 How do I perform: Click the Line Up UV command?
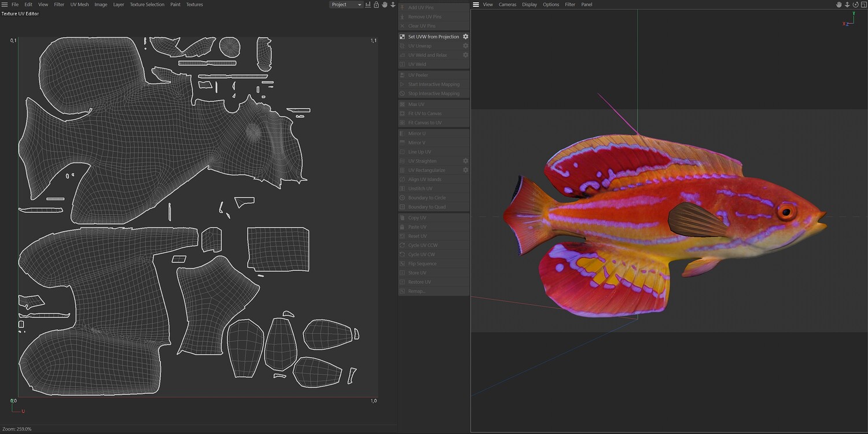click(x=433, y=152)
